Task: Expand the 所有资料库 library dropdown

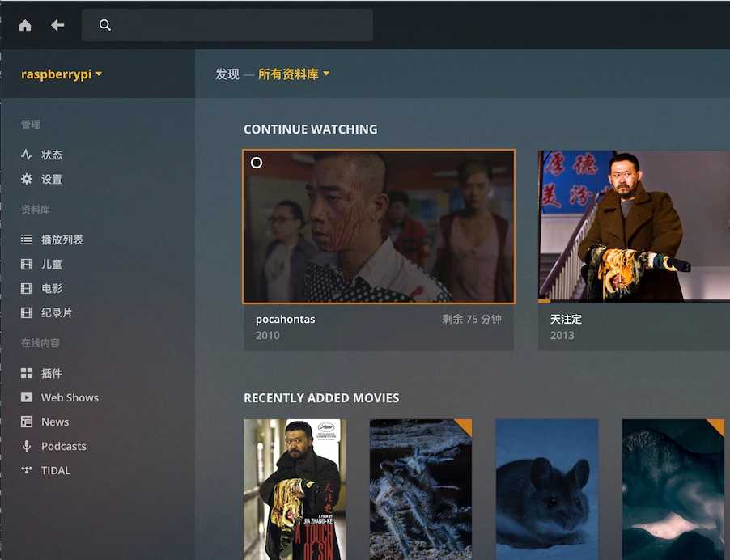Action: coord(293,74)
